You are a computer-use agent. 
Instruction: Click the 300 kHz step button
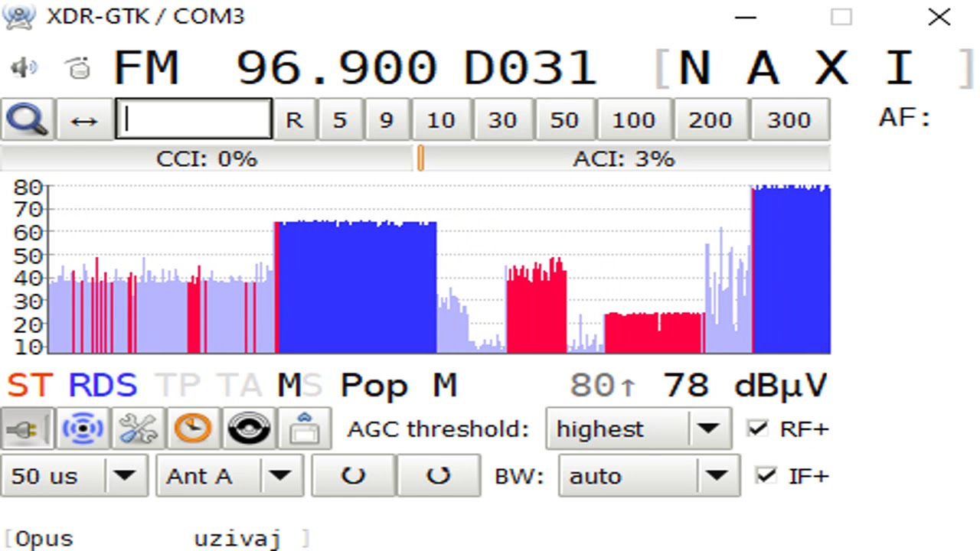point(789,119)
